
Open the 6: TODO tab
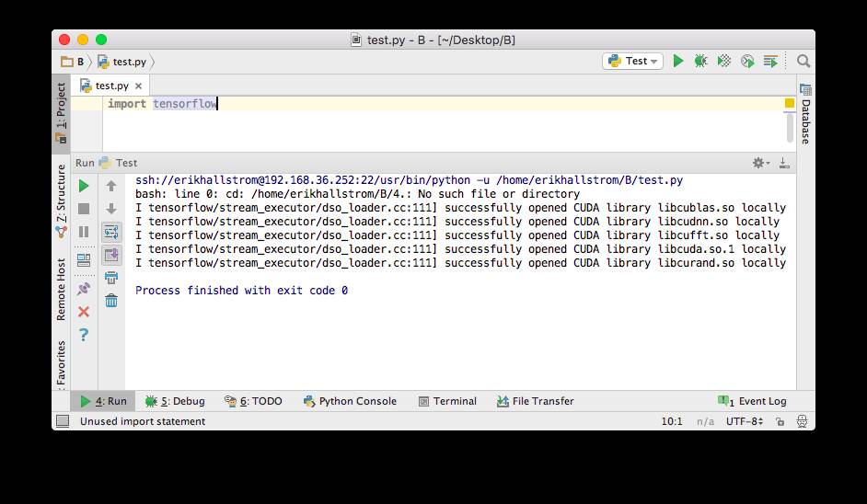253,401
